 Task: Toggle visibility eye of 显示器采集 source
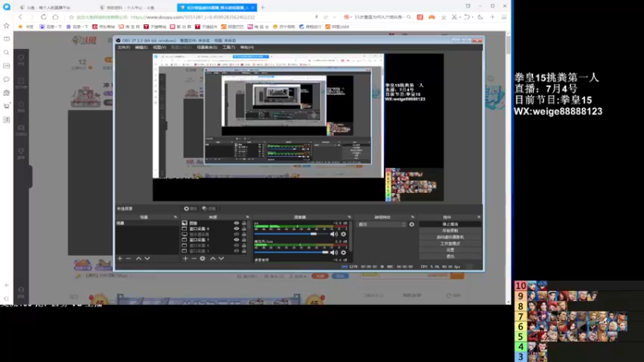click(236, 234)
